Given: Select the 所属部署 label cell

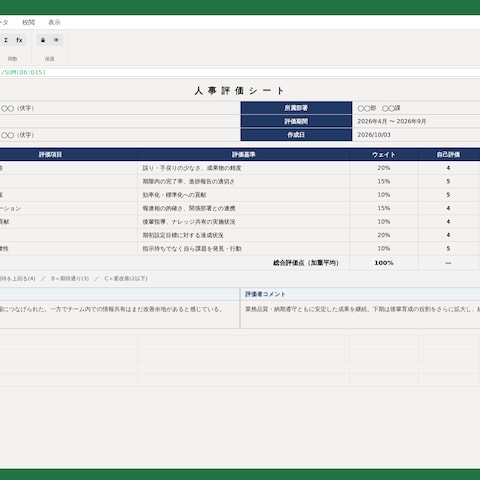Looking at the screenshot, I should point(296,108).
